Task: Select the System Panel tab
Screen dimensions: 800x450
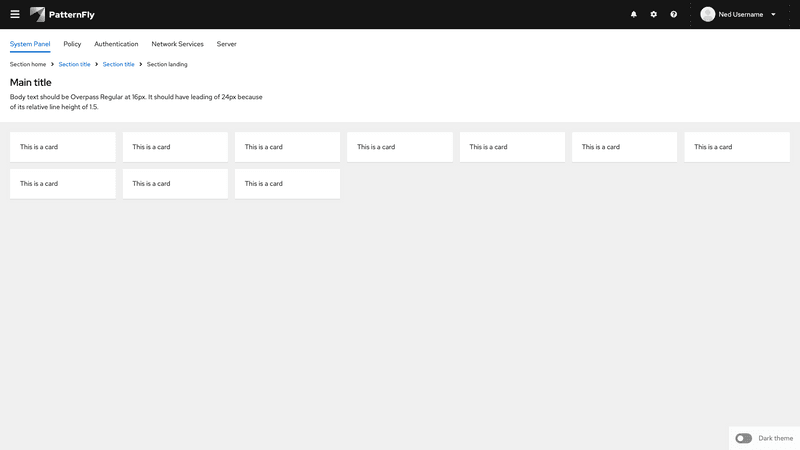Action: pyautogui.click(x=30, y=44)
